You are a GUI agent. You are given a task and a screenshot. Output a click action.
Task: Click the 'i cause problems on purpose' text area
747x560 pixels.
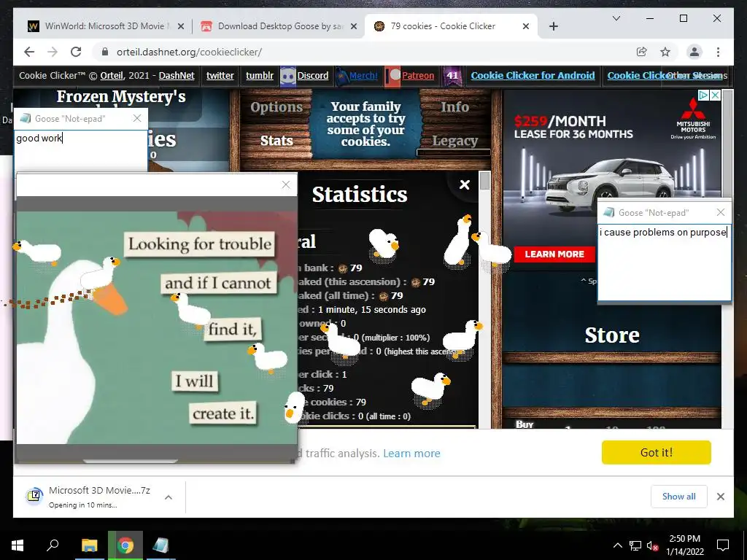click(664, 262)
